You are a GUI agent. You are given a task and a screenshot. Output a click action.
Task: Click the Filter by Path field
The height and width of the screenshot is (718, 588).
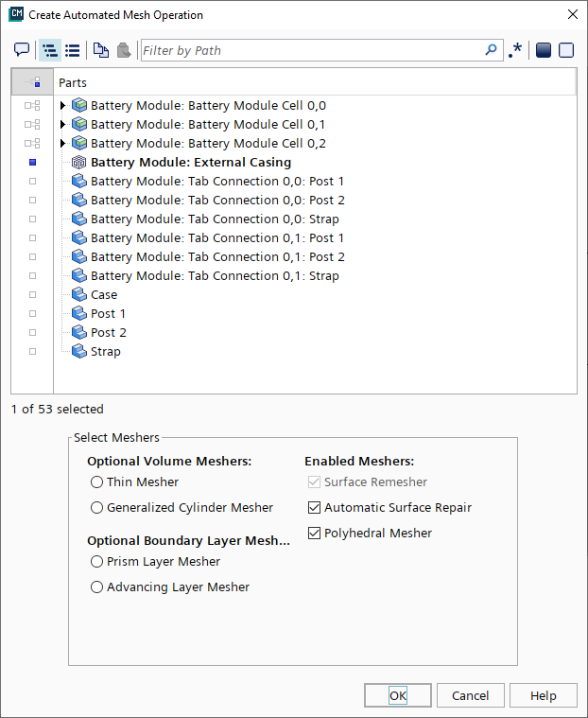click(x=312, y=50)
